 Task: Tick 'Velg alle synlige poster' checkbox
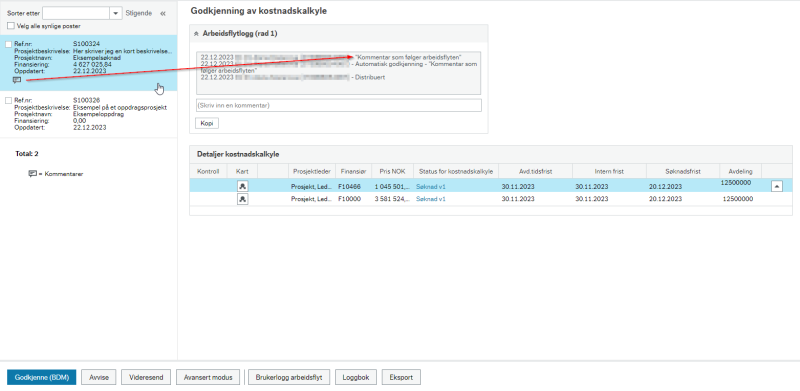pyautogui.click(x=11, y=26)
